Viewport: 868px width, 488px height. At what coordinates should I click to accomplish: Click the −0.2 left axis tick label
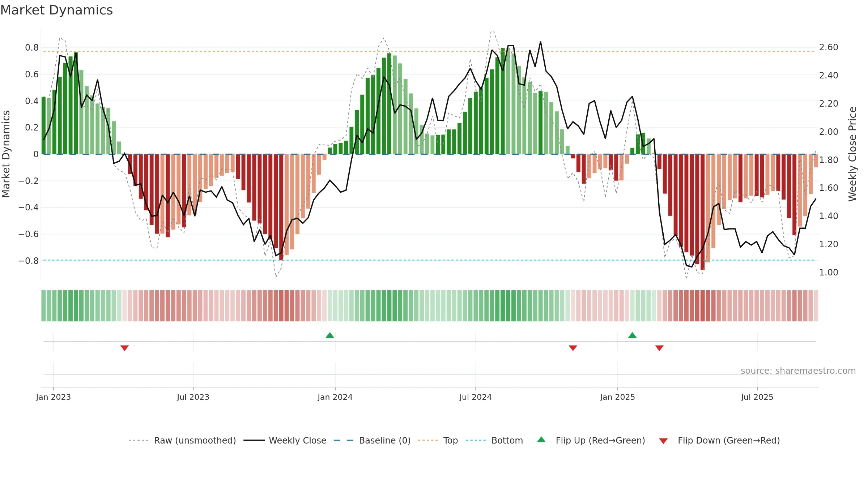[x=28, y=181]
